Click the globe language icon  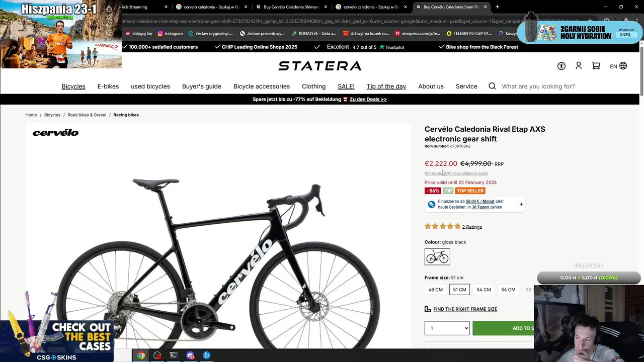[623, 66]
